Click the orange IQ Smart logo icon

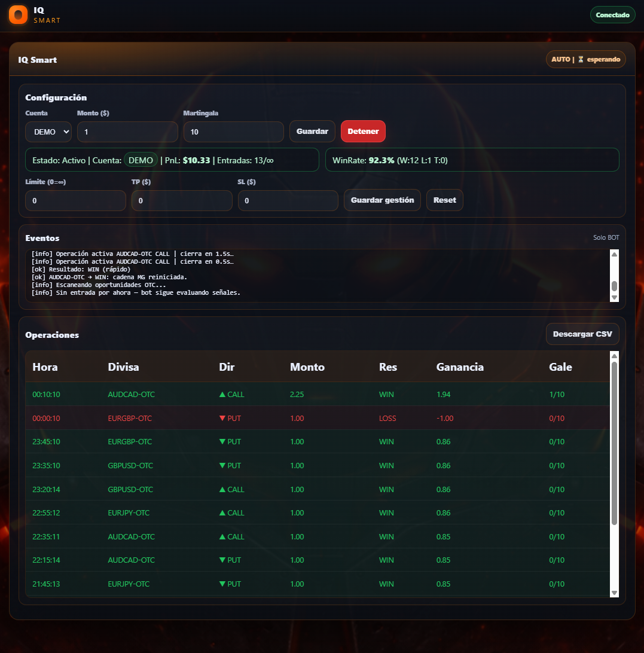point(19,15)
